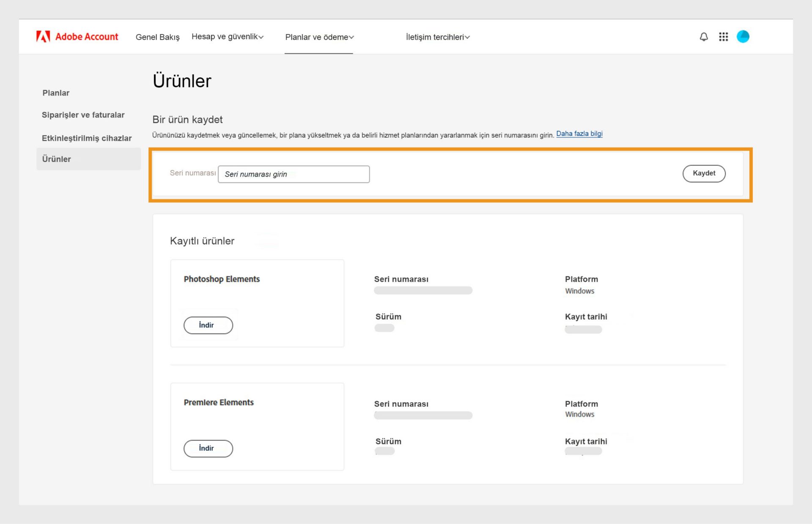Go to Genel Bakış tab
The height and width of the screenshot is (524, 812).
(157, 37)
